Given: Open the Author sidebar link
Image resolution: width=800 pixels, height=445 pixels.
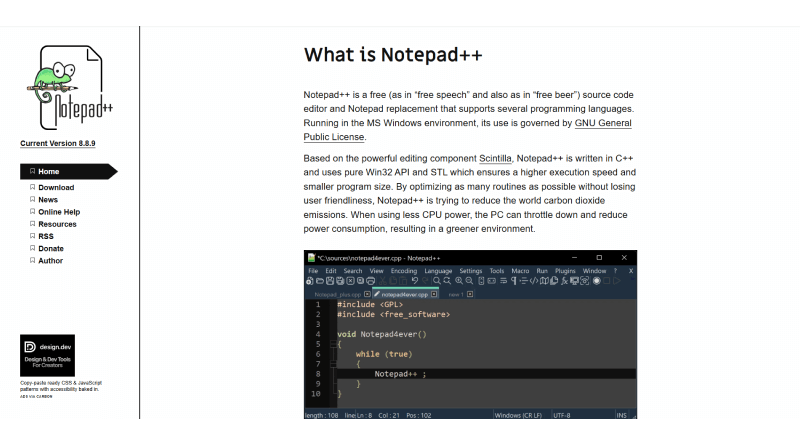Looking at the screenshot, I should click(51, 261).
